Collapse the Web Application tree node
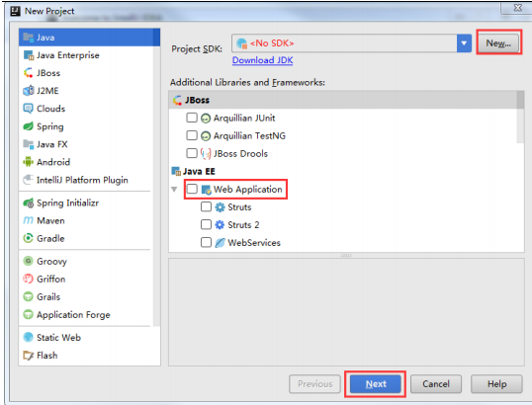 tap(174, 189)
